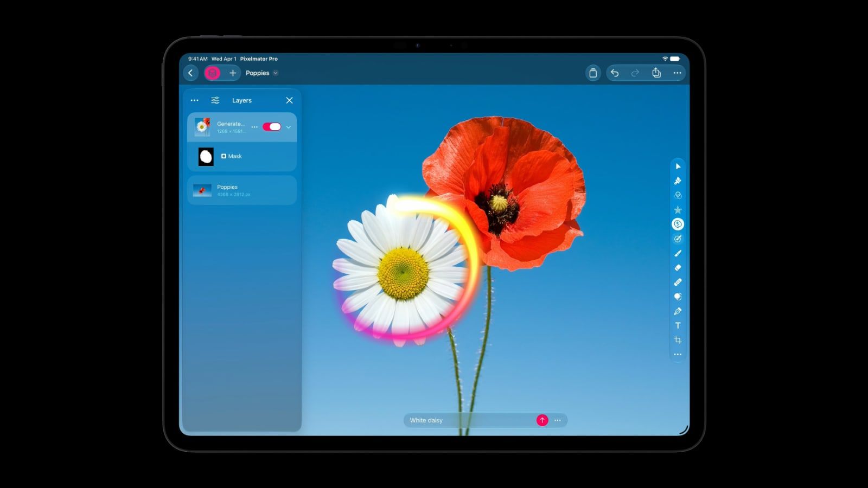Select the Generate layer thumbnail
868x488 pixels.
point(202,127)
